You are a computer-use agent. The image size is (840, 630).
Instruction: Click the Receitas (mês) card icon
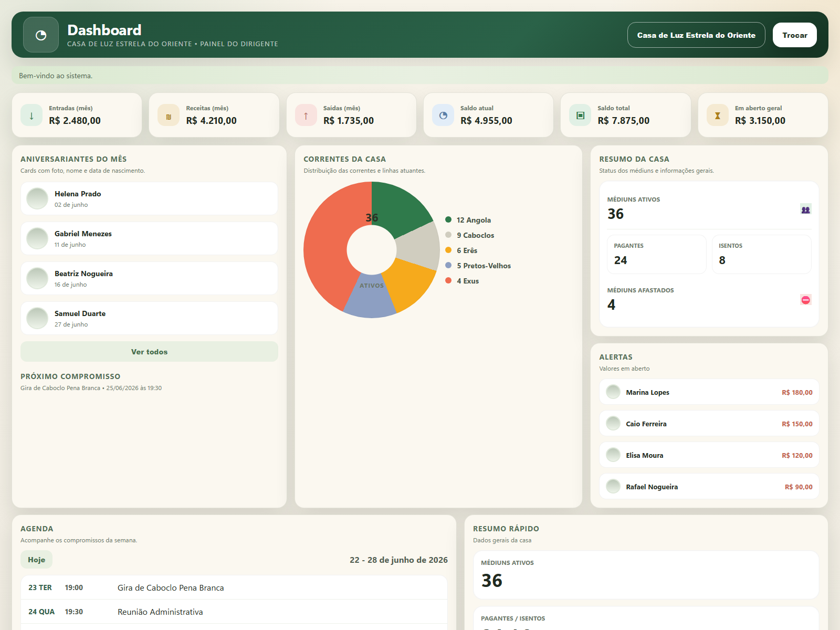[169, 115]
